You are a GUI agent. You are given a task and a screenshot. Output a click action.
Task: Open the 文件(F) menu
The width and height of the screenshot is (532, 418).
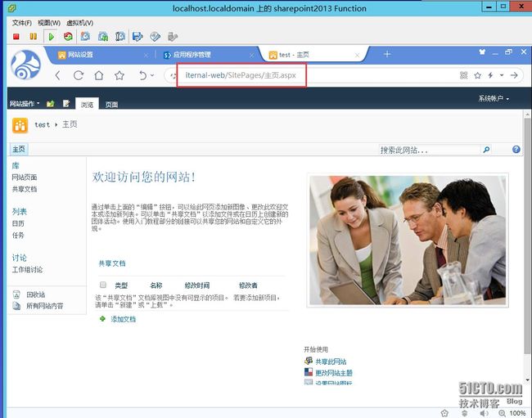pos(22,23)
